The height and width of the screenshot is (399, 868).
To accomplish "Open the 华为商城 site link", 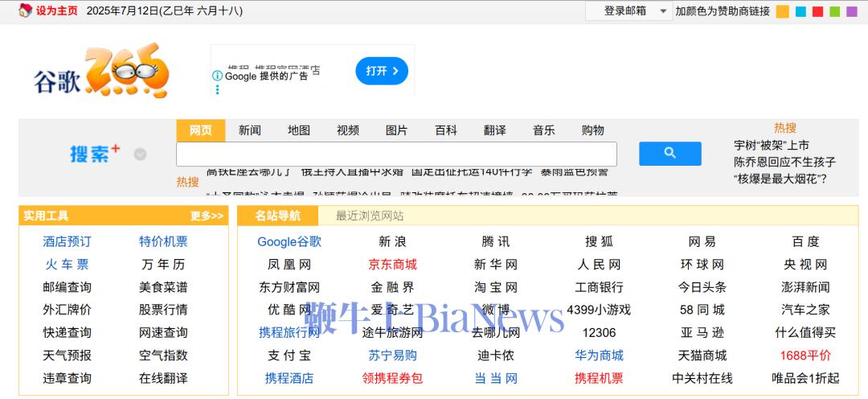I will 599,356.
